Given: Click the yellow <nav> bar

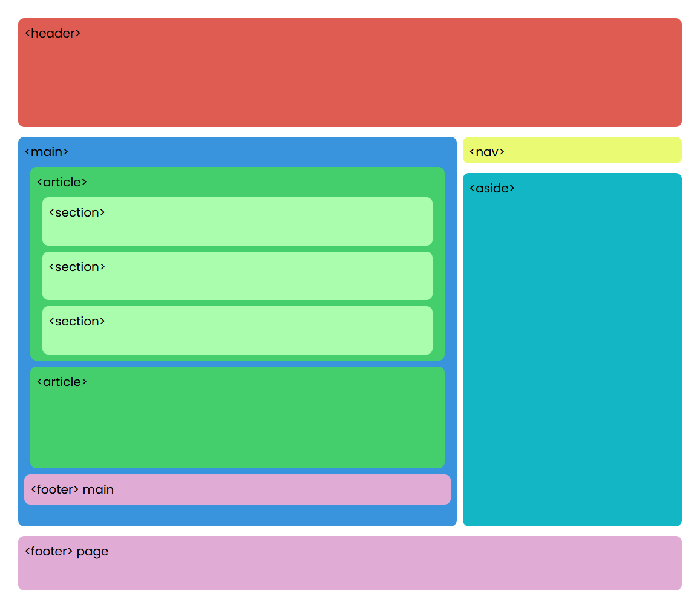Looking at the screenshot, I should click(572, 149).
